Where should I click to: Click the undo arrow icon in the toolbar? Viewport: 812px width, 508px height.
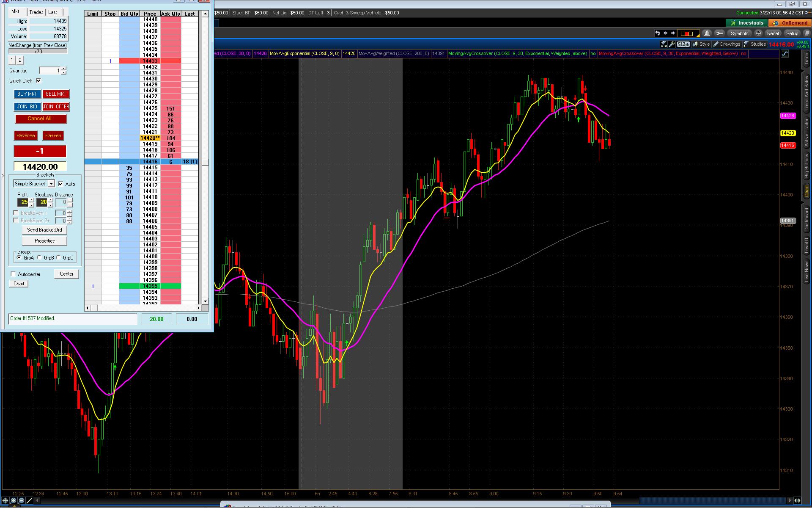tap(658, 33)
